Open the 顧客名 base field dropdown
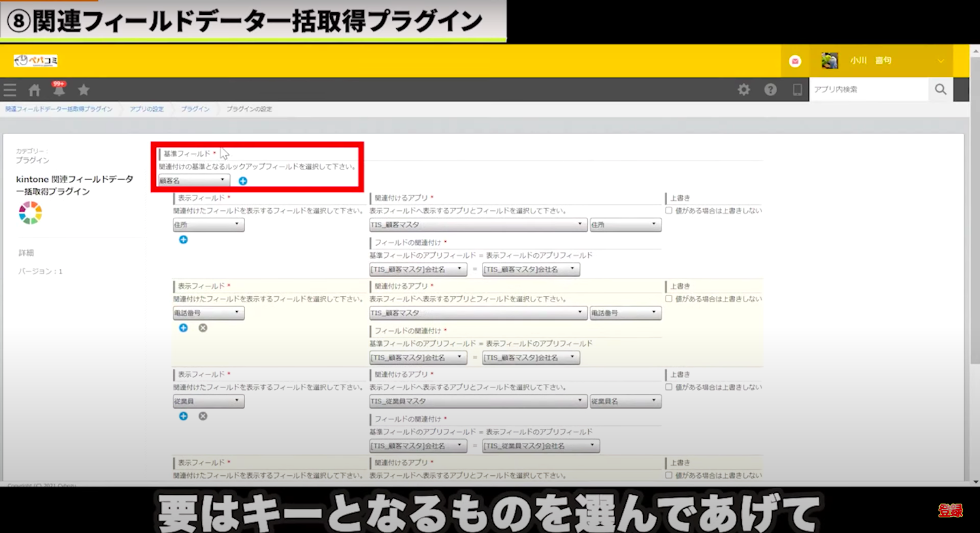980x533 pixels. coord(194,180)
